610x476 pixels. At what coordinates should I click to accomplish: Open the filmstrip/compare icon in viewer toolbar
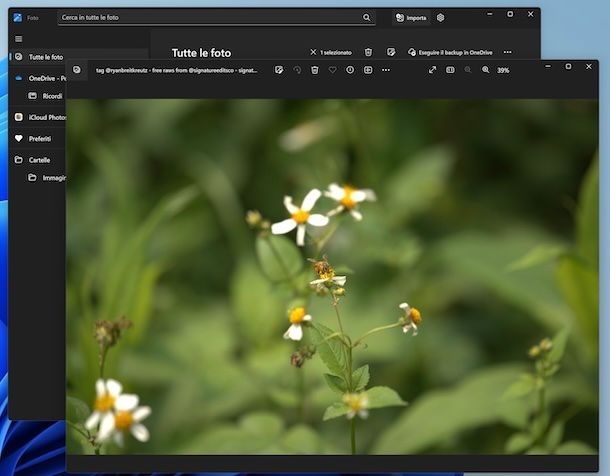(x=368, y=70)
